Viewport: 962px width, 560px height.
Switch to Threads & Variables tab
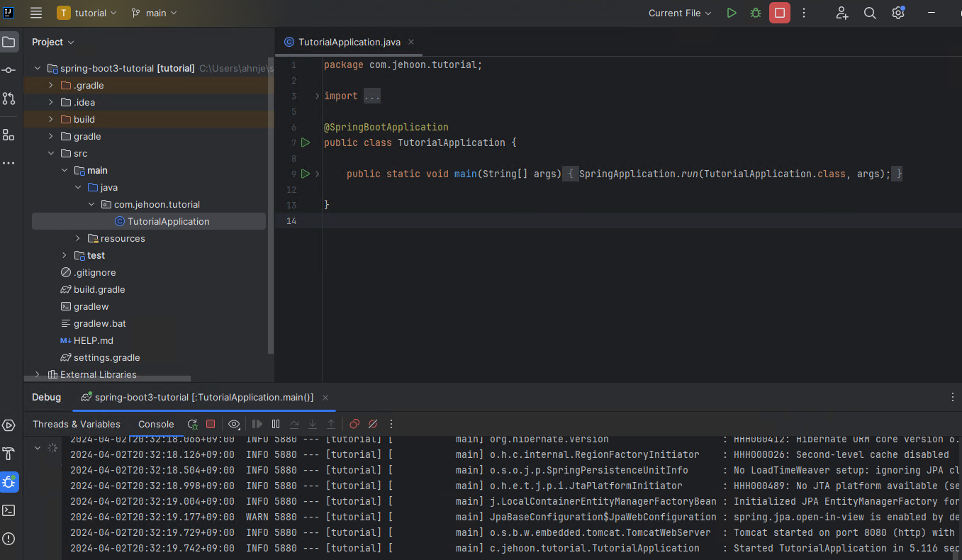click(77, 424)
